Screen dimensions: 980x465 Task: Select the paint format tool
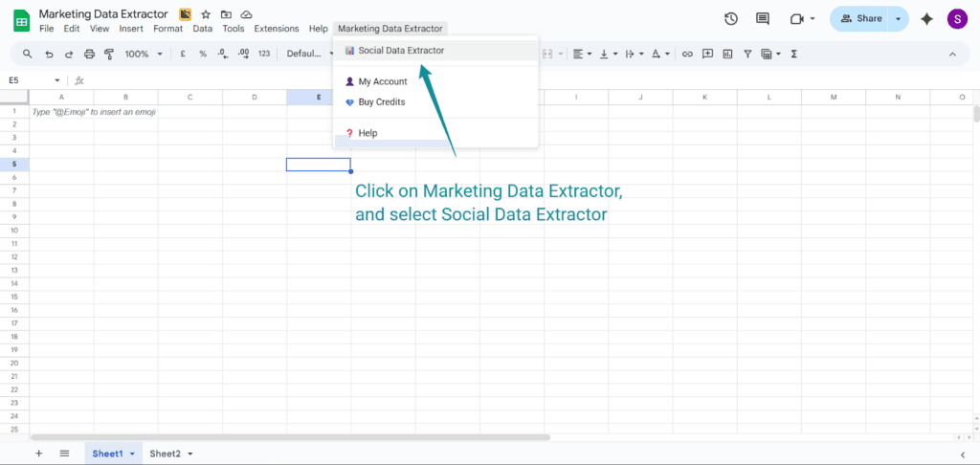point(108,55)
